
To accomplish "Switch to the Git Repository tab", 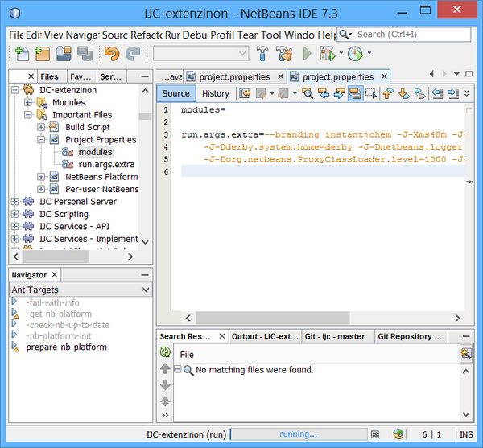I will point(407,336).
